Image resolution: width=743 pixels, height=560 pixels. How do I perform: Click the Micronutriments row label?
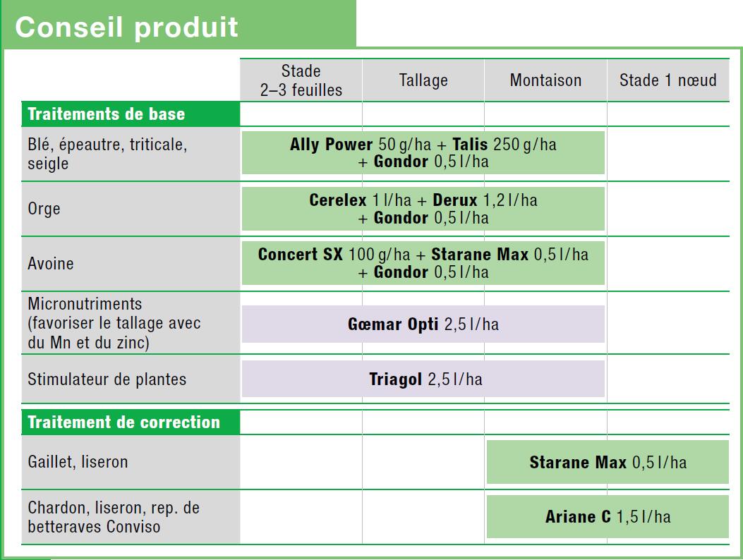pyautogui.click(x=113, y=324)
